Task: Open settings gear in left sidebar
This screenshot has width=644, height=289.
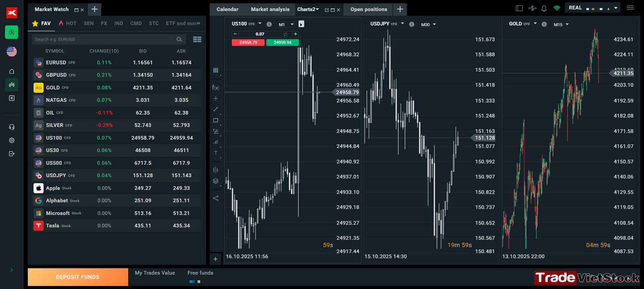Action: [x=12, y=140]
